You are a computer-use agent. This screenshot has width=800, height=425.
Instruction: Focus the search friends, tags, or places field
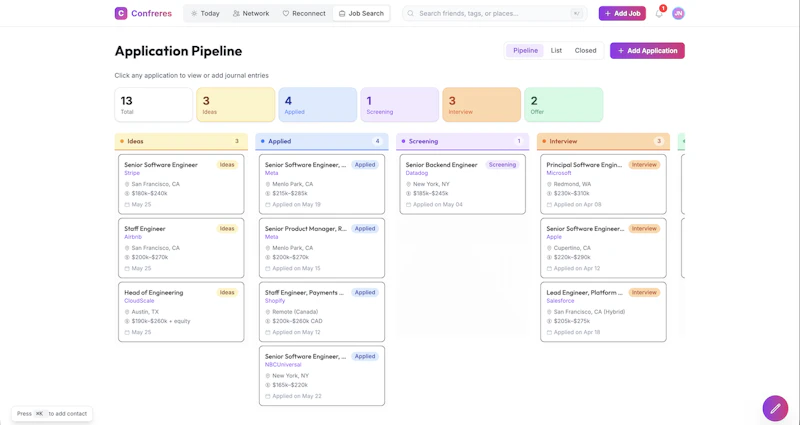tap(494, 13)
